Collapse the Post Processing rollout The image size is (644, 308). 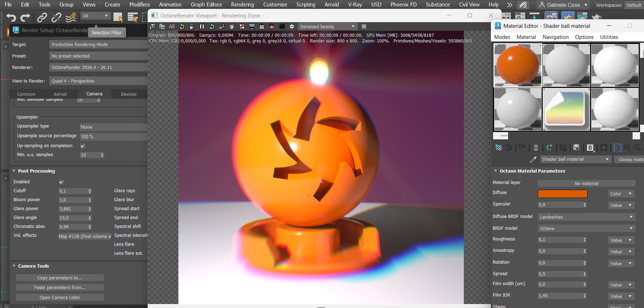tap(14, 171)
